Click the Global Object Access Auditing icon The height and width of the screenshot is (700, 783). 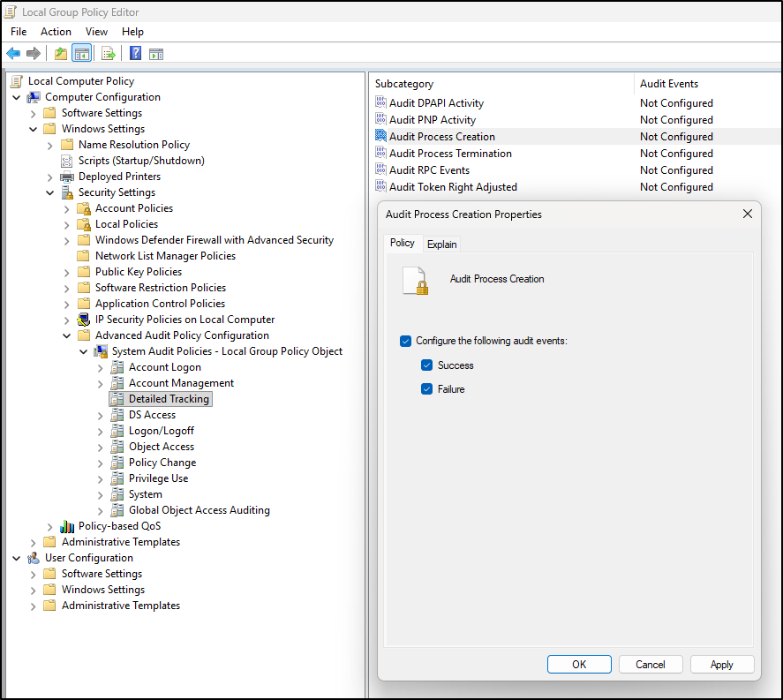[x=117, y=510]
